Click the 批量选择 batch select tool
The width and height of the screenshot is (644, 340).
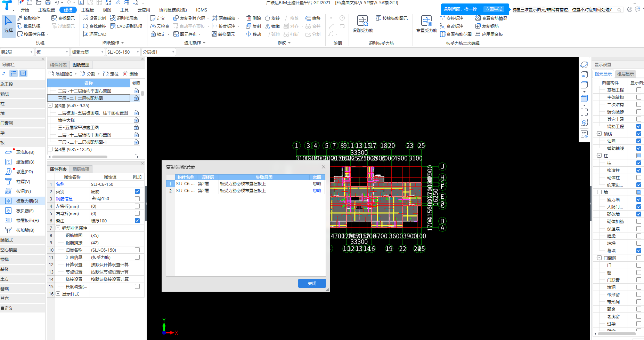(x=29, y=26)
